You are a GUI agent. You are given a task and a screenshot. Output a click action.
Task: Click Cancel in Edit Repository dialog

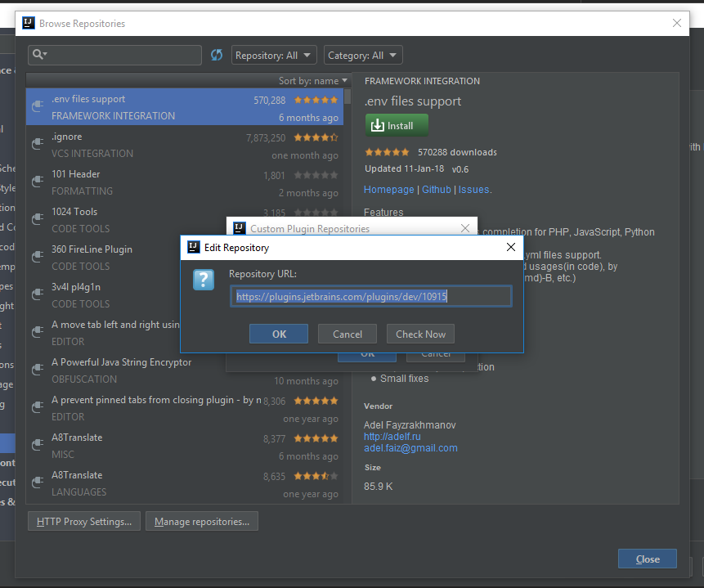[348, 334]
